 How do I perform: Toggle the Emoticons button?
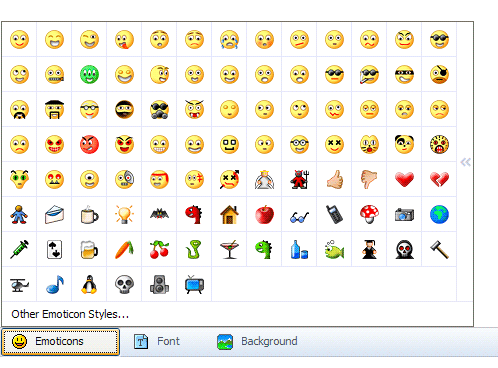[60, 341]
